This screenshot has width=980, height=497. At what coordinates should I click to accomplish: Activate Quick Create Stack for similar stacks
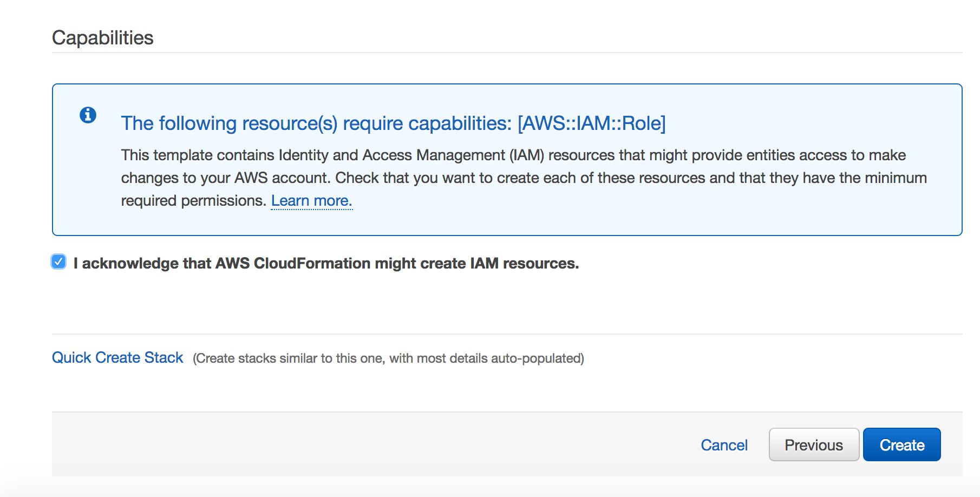(117, 357)
